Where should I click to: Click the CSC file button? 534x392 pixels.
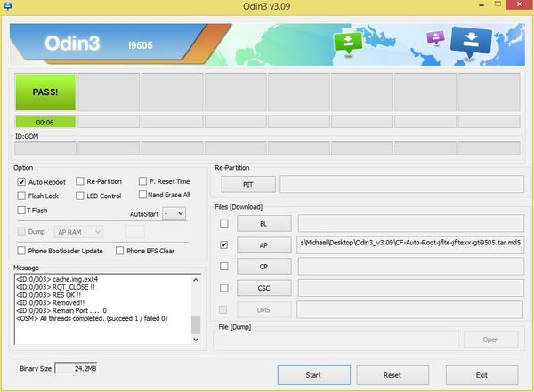point(264,288)
